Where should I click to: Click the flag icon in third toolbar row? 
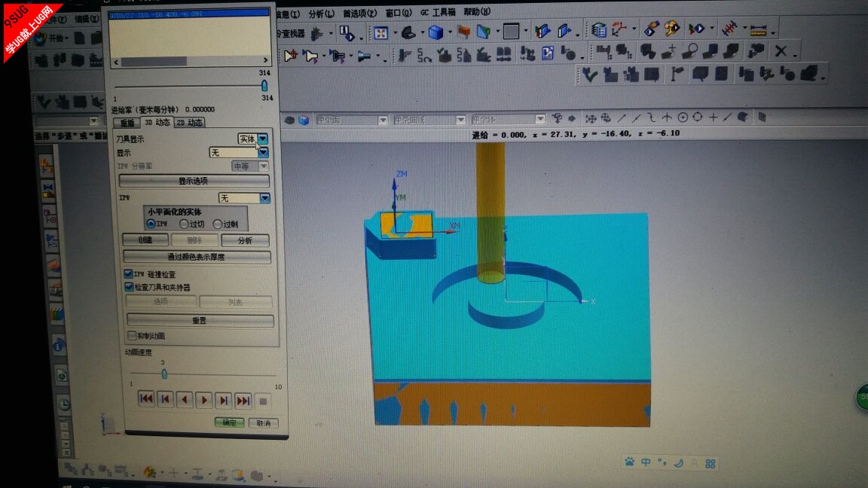[677, 74]
